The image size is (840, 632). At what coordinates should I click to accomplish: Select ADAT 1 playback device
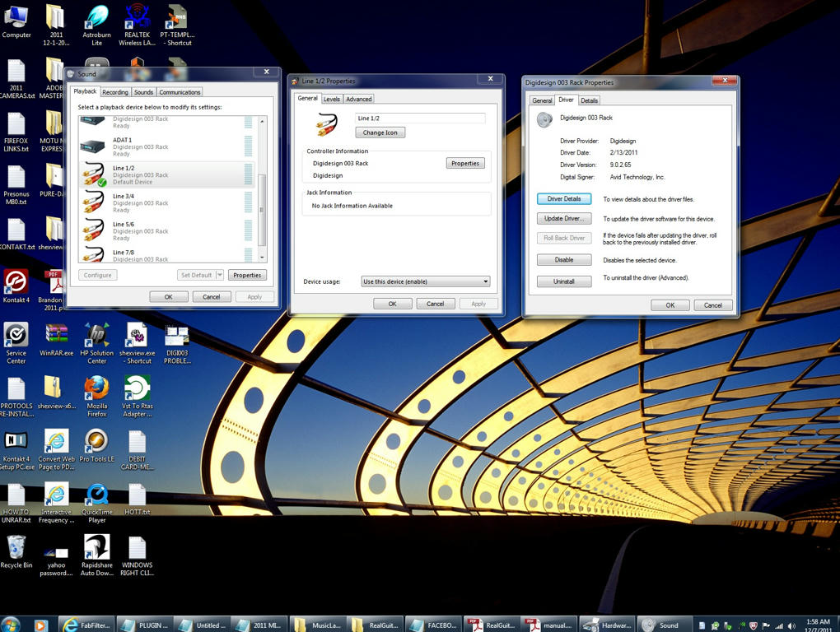[x=166, y=146]
